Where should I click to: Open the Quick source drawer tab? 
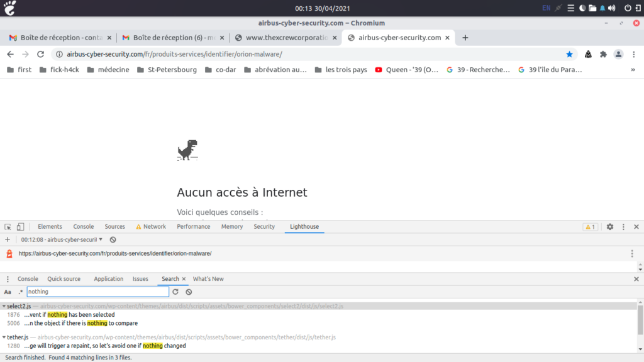64,279
